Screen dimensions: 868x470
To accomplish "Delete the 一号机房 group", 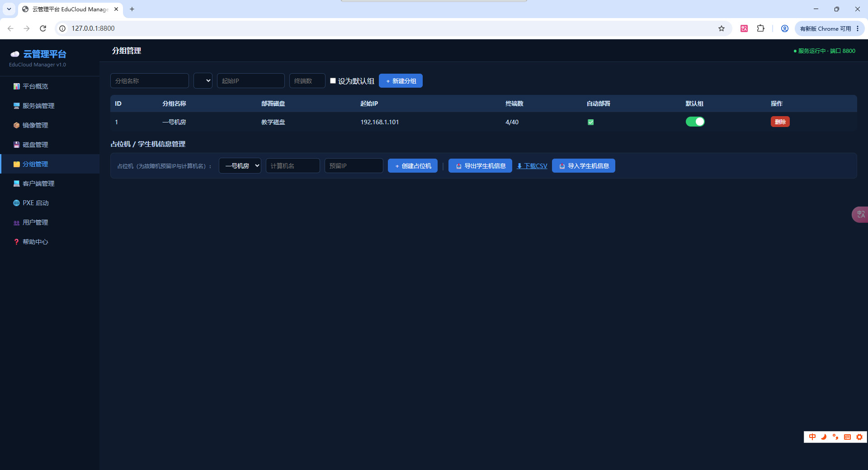I will (780, 122).
